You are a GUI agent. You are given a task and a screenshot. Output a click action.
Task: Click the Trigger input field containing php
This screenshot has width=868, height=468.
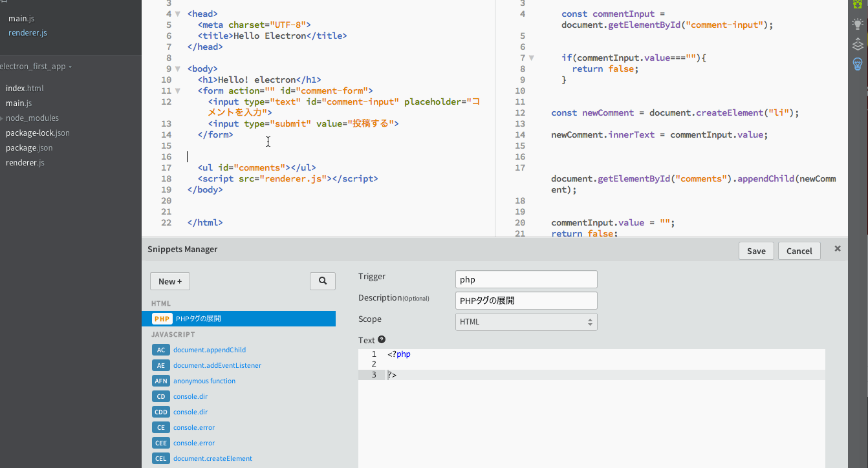[x=526, y=279]
